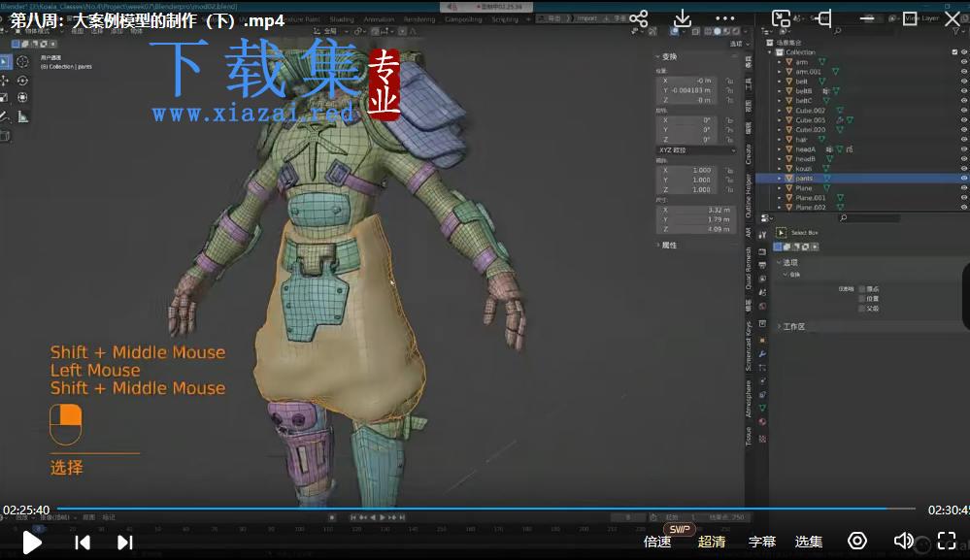
Task: Open the Quad Remesh sidebar tab
Action: 749,268
